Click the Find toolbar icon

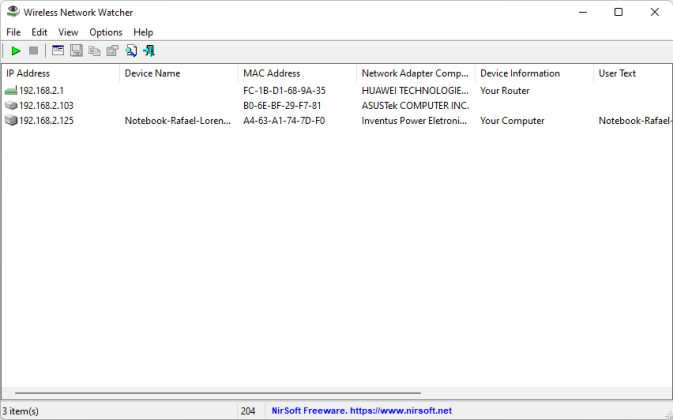tap(131, 51)
